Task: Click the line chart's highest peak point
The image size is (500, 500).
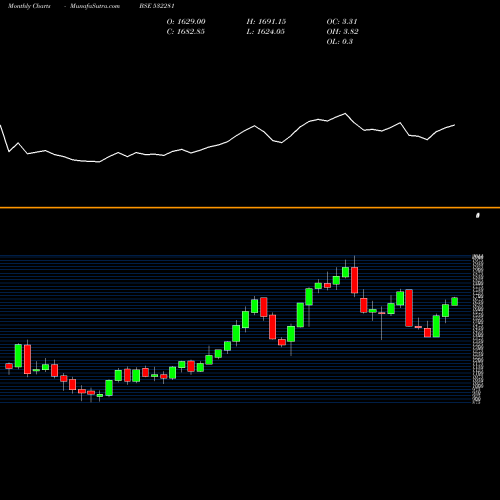Action: pos(345,114)
